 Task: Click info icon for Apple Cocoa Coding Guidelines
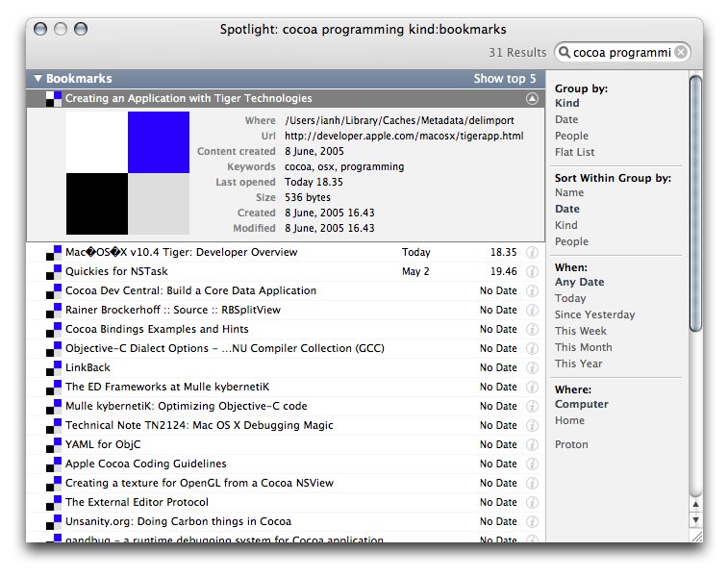tap(532, 464)
